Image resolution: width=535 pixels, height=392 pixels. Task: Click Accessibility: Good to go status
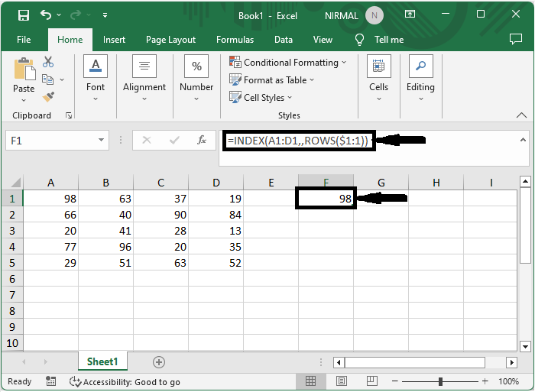pos(125,382)
